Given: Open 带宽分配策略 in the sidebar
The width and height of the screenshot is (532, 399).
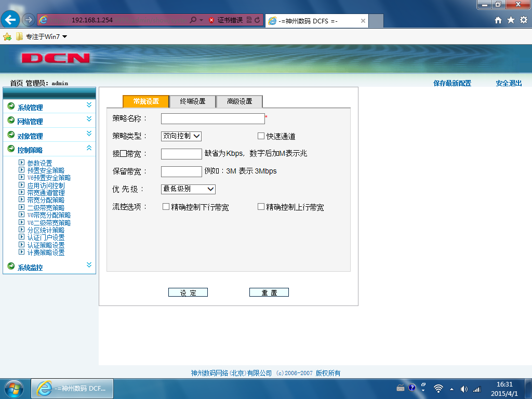Looking at the screenshot, I should click(46, 200).
